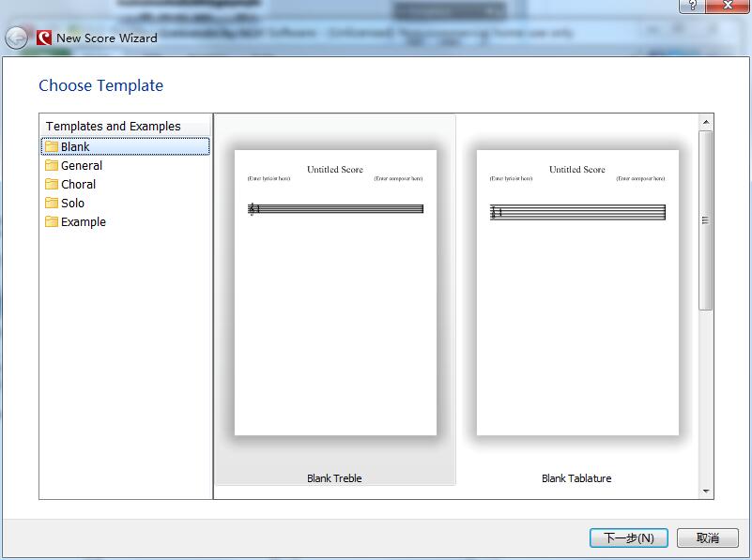Screen dimensions: 752x560
Task: Click the General folder icon
Action: click(x=52, y=165)
